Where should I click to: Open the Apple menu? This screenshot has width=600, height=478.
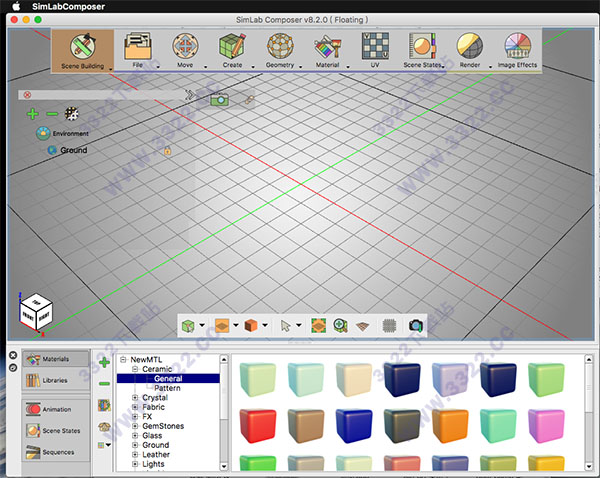[16, 6]
